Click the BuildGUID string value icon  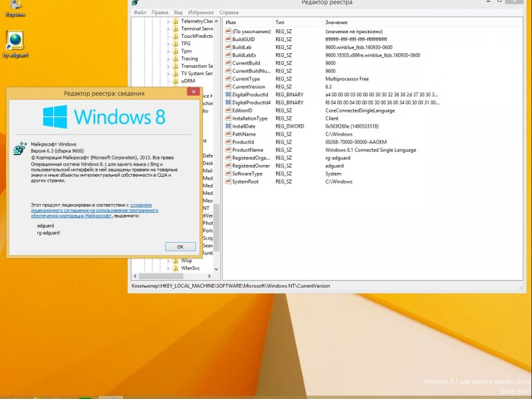tap(228, 39)
